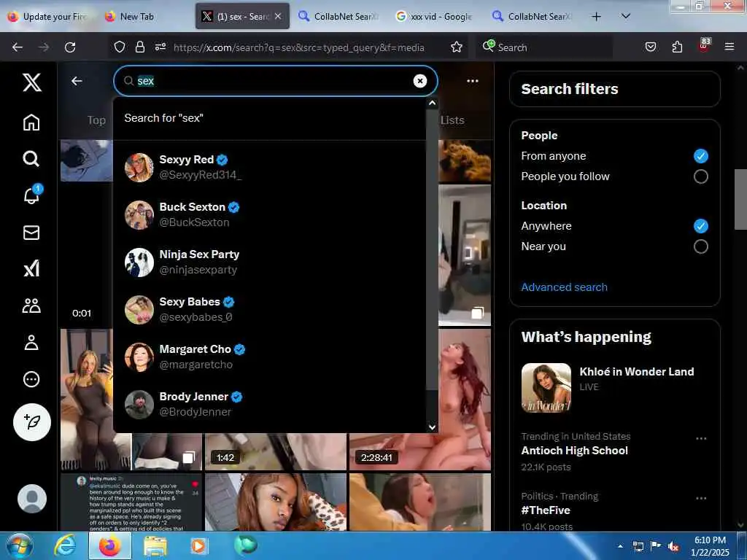747x560 pixels.
Task: Open more options for Antioch High School trend
Action: (701, 438)
